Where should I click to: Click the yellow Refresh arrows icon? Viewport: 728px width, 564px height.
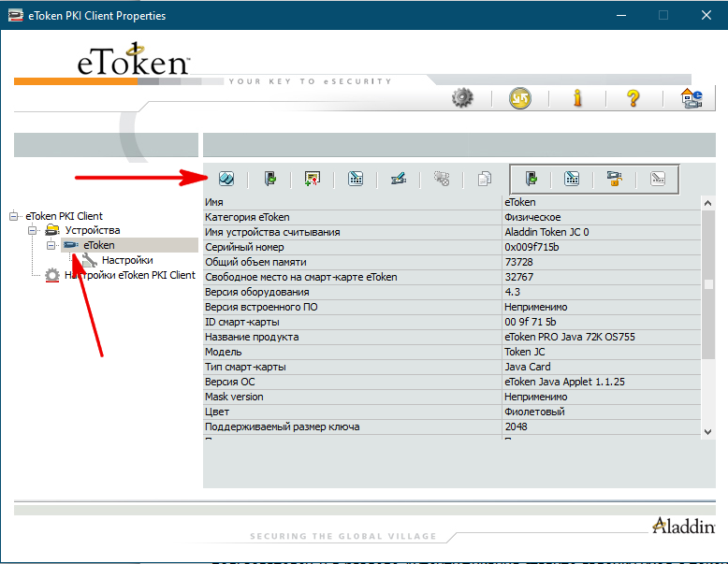click(520, 98)
